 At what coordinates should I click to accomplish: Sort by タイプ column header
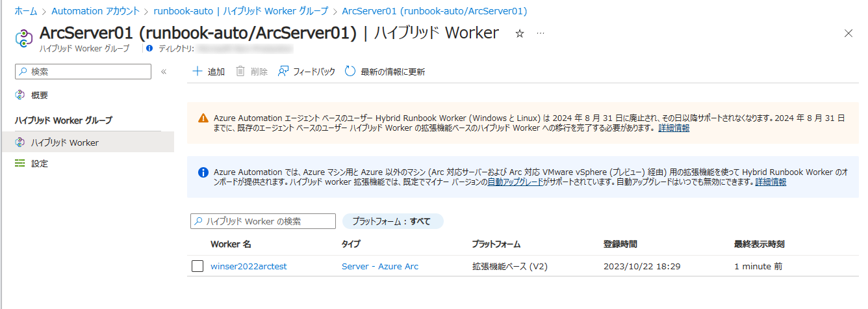point(351,244)
